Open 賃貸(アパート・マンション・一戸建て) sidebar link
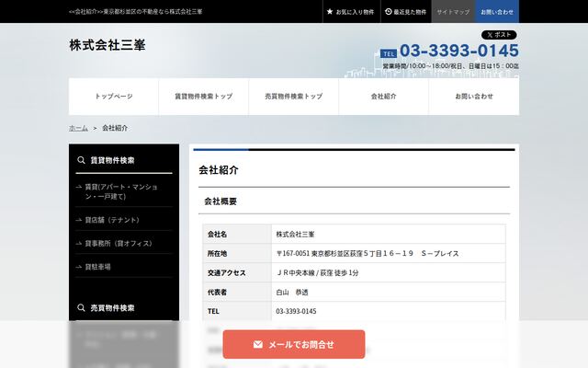The height and width of the screenshot is (368, 588). point(124,191)
